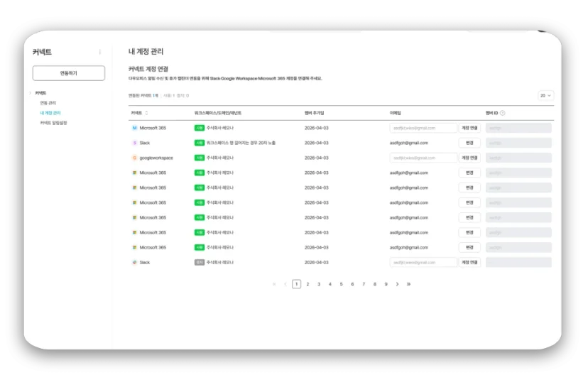Image resolution: width=588 pixels, height=375 pixels.
Task: Focus email field in Microsoft 365 M-icon row
Action: (x=423, y=128)
